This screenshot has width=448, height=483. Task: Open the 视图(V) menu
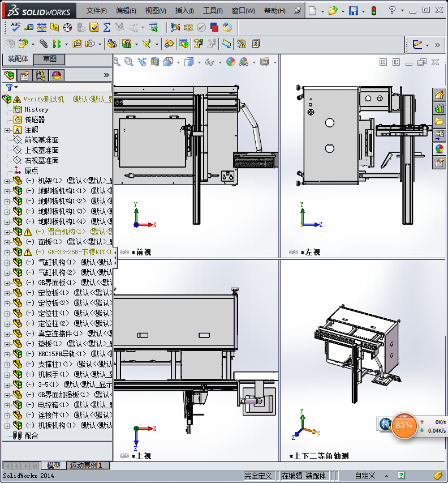156,11
